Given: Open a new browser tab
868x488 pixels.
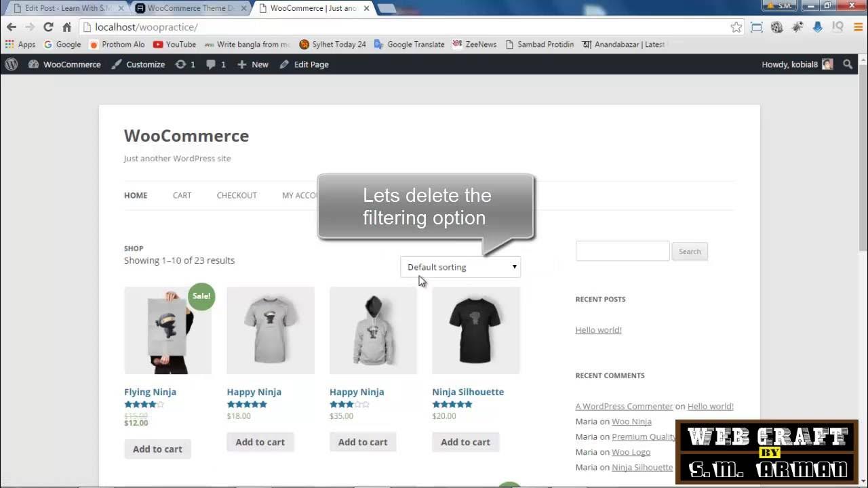Looking at the screenshot, I should 386,8.
